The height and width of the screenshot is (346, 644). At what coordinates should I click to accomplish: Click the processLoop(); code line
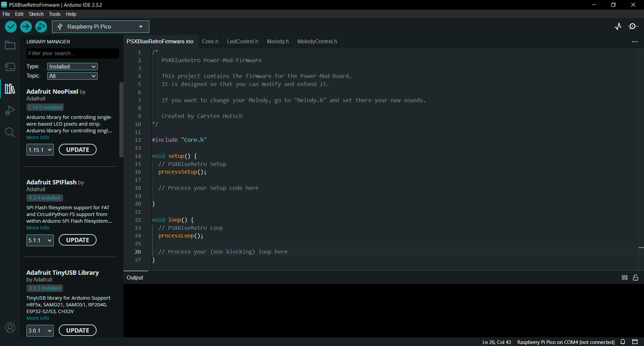pyautogui.click(x=181, y=235)
